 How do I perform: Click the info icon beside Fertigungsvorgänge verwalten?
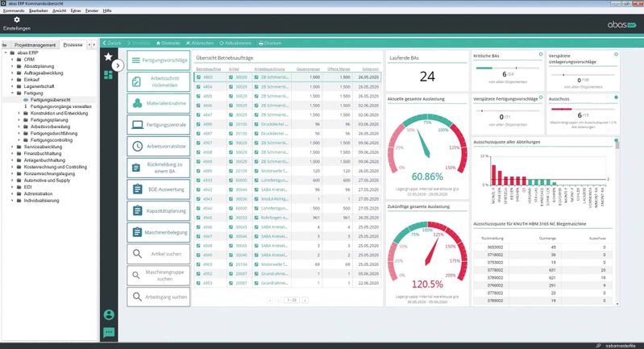[x=26, y=106]
